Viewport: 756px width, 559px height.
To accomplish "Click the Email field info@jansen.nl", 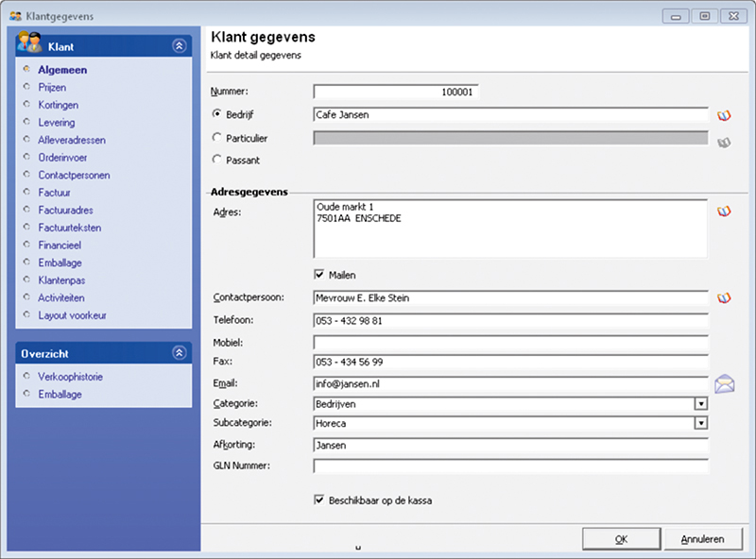I will (510, 384).
